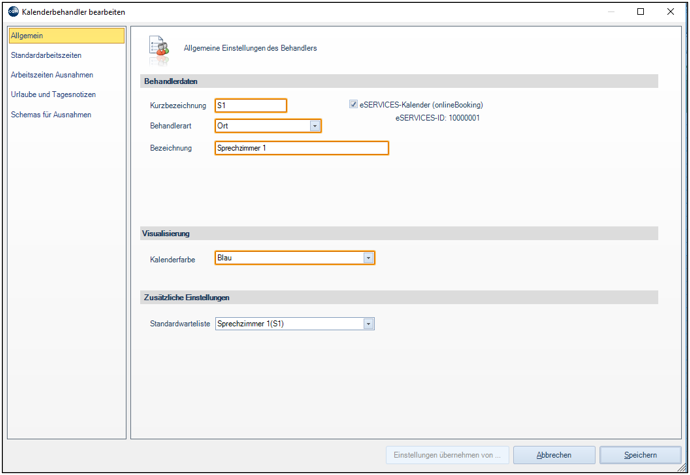Maximize the Kalenderbehandler window
The width and height of the screenshot is (690, 475).
click(641, 11)
